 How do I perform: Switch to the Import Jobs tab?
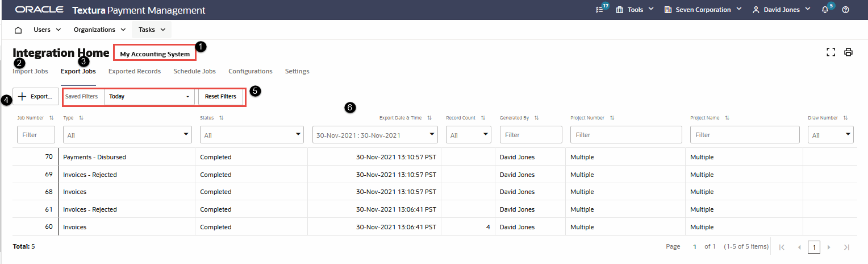[30, 72]
